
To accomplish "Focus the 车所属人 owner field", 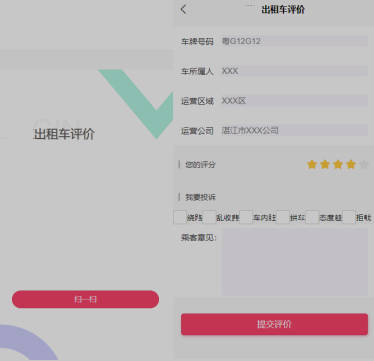I will 295,71.
